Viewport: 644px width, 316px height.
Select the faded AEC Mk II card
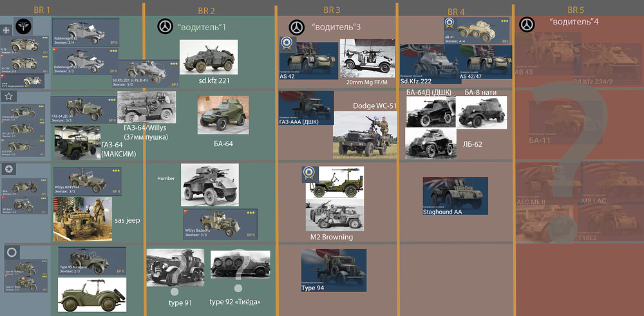(x=547, y=183)
